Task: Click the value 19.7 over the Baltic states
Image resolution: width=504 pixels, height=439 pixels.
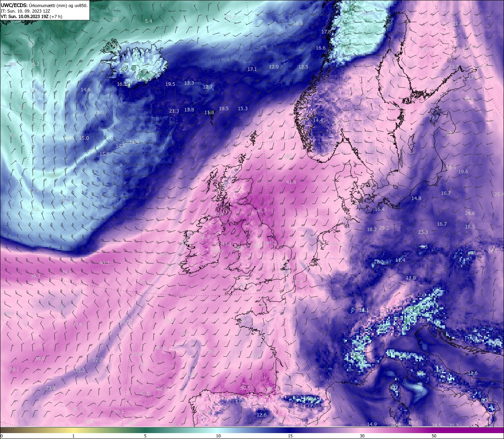Action: [x=434, y=118]
